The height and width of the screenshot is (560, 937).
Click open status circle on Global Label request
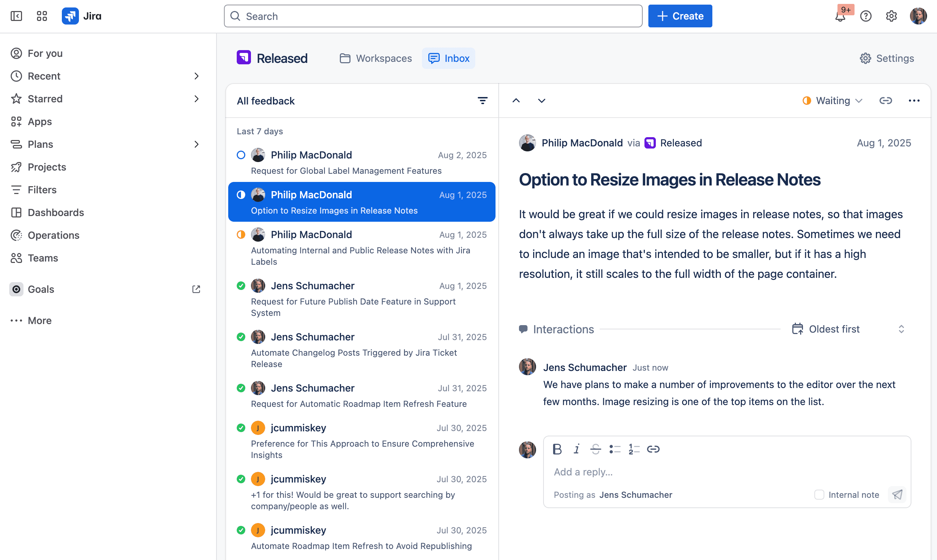tap(241, 155)
